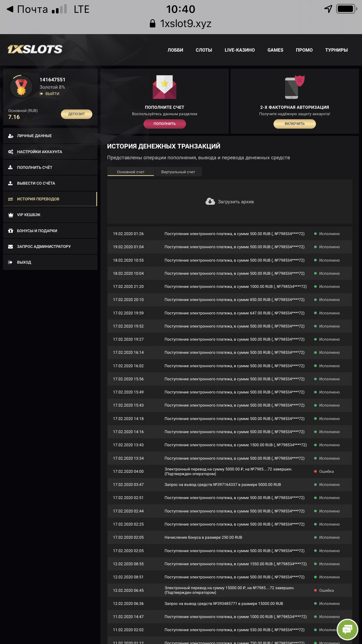This screenshot has height=644, width=362.
Task: Click the Бонусы и подарки gift icon
Action: pos(11,231)
